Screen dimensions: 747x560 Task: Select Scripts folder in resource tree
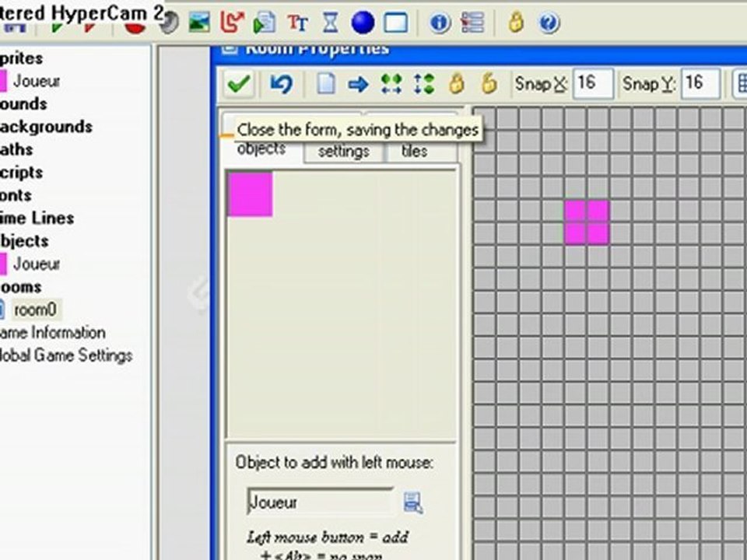(x=22, y=173)
